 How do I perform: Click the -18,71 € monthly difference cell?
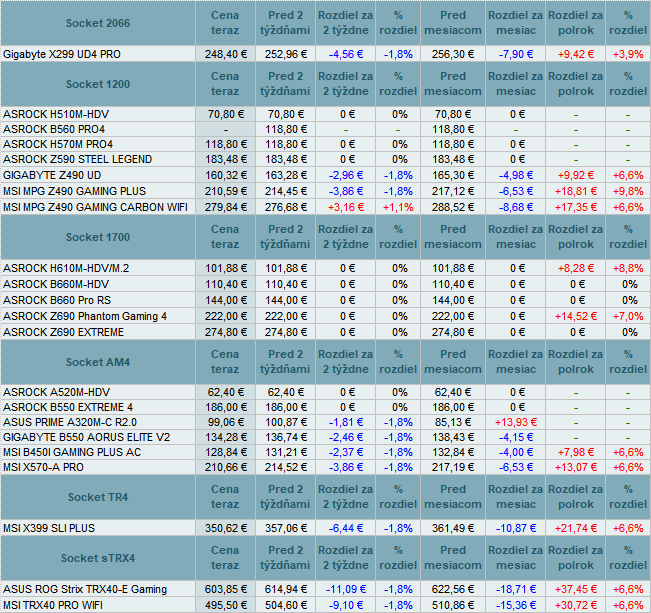pos(515,589)
